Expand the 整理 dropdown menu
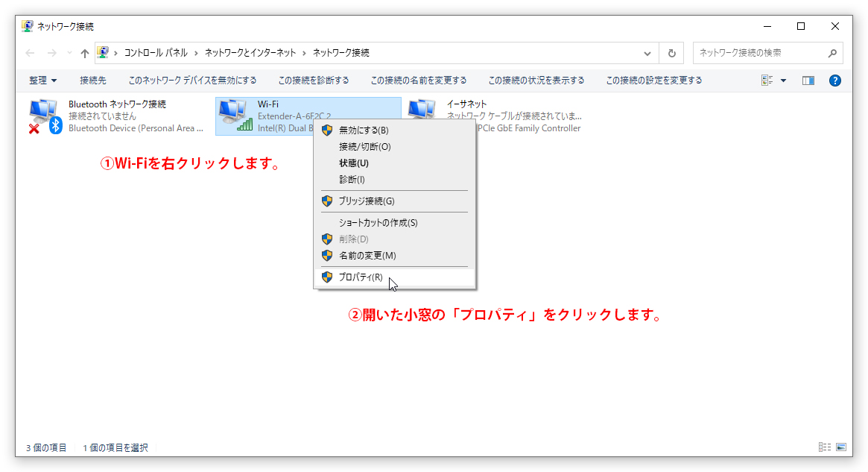 43,81
